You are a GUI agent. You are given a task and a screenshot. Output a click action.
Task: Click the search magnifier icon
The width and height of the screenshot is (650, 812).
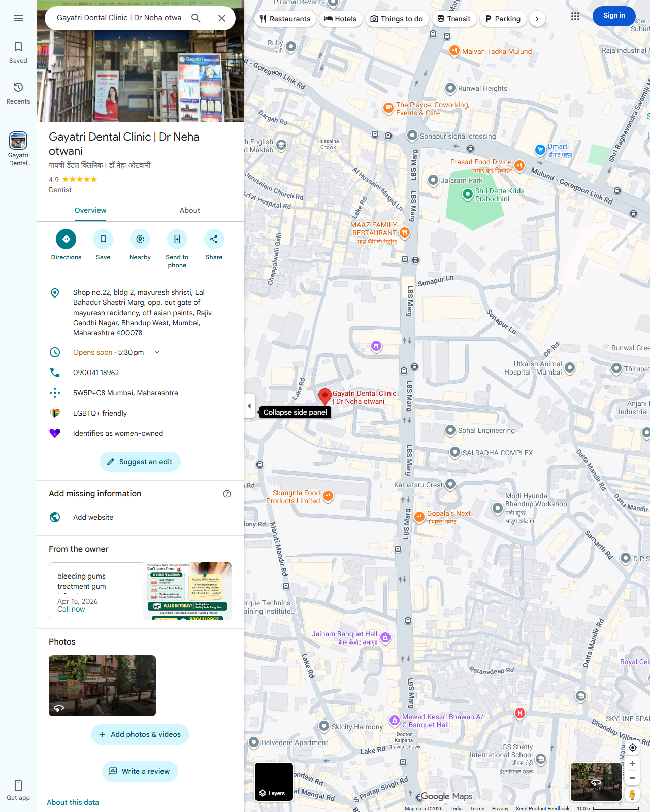tap(196, 18)
